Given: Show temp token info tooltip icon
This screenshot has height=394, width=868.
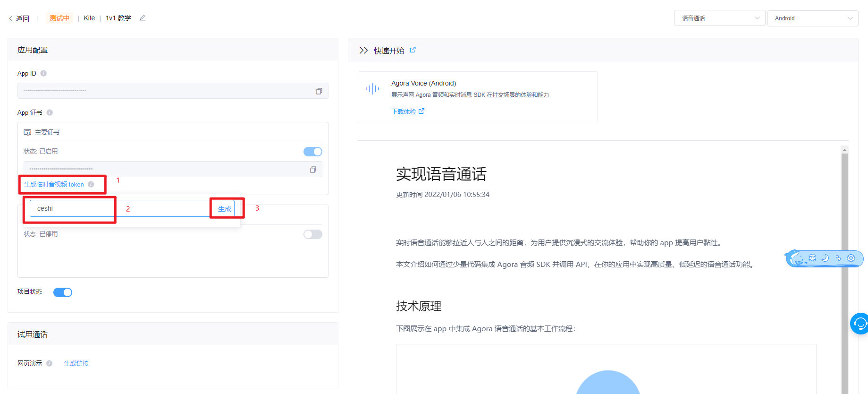Looking at the screenshot, I should pyautogui.click(x=91, y=184).
